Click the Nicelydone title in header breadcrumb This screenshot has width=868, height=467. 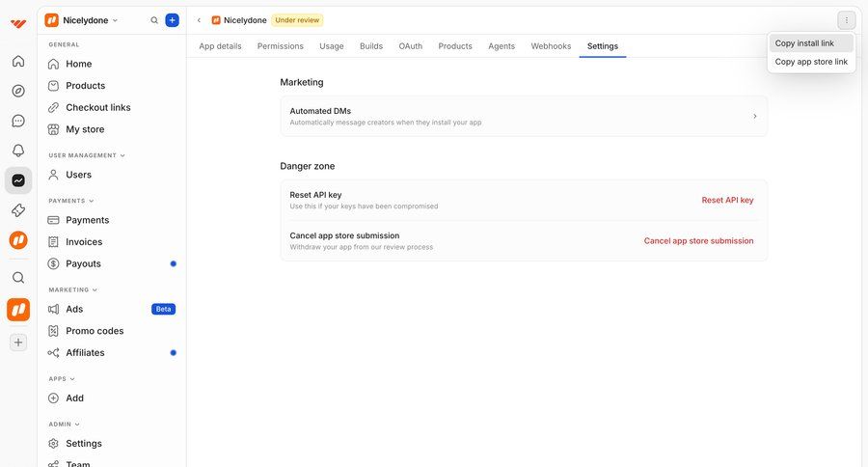245,20
